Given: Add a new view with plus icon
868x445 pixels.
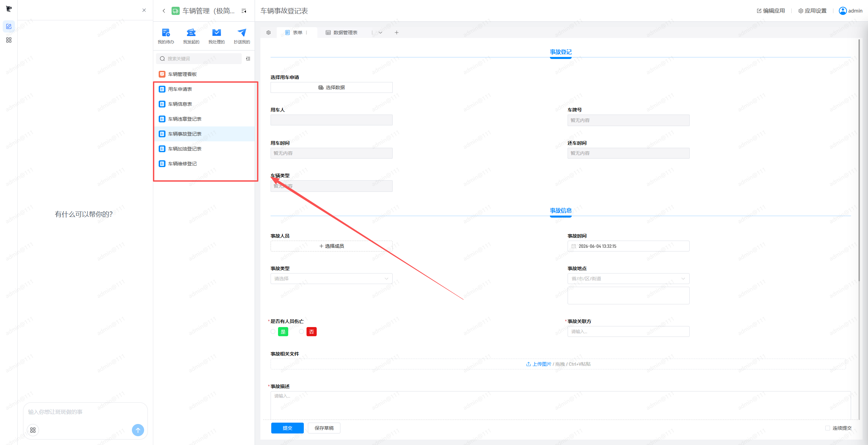Looking at the screenshot, I should point(397,33).
